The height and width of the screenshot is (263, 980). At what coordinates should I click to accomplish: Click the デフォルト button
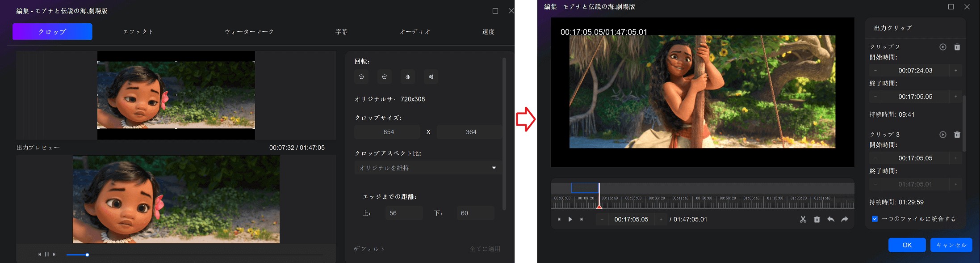coord(369,249)
